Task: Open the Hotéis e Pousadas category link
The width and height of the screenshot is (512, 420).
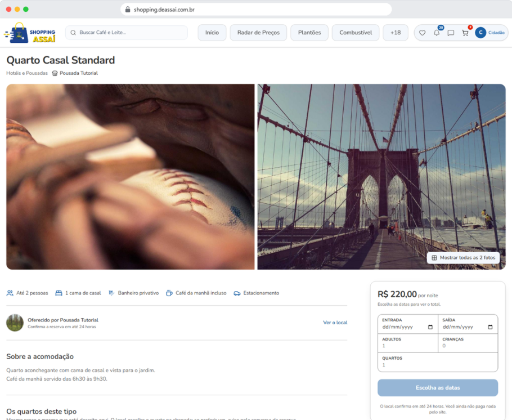Action: [x=27, y=73]
